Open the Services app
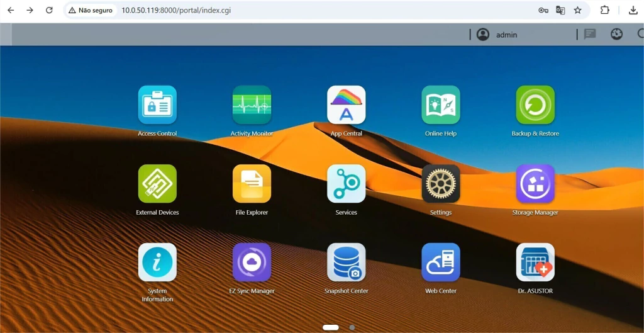 pos(347,184)
